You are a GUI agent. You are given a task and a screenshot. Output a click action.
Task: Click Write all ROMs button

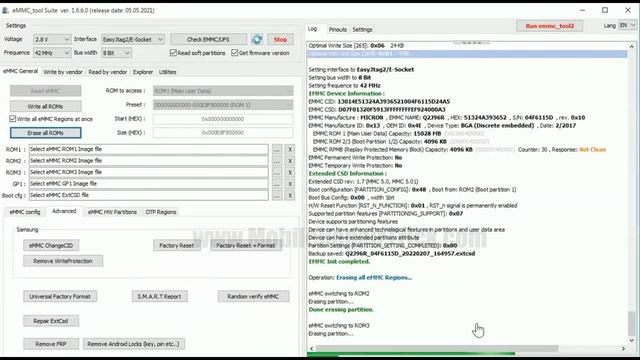pyautogui.click(x=45, y=106)
